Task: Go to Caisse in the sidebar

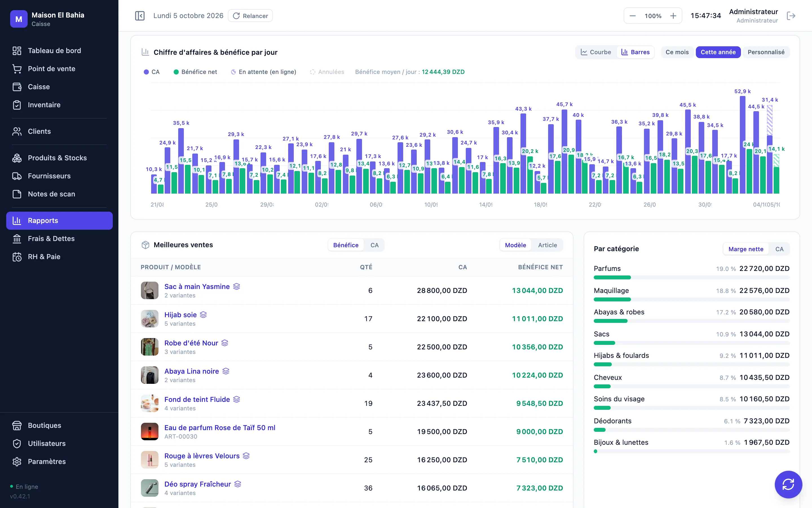Action: pos(59,87)
